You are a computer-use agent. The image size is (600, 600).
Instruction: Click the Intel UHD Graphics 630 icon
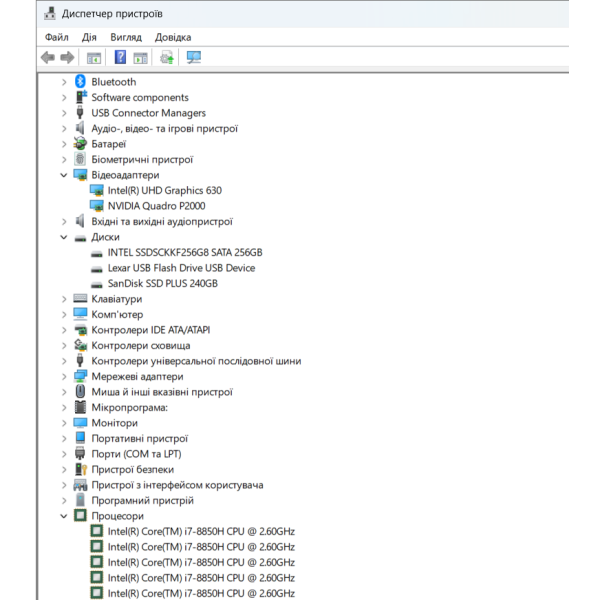pyautogui.click(x=96, y=190)
